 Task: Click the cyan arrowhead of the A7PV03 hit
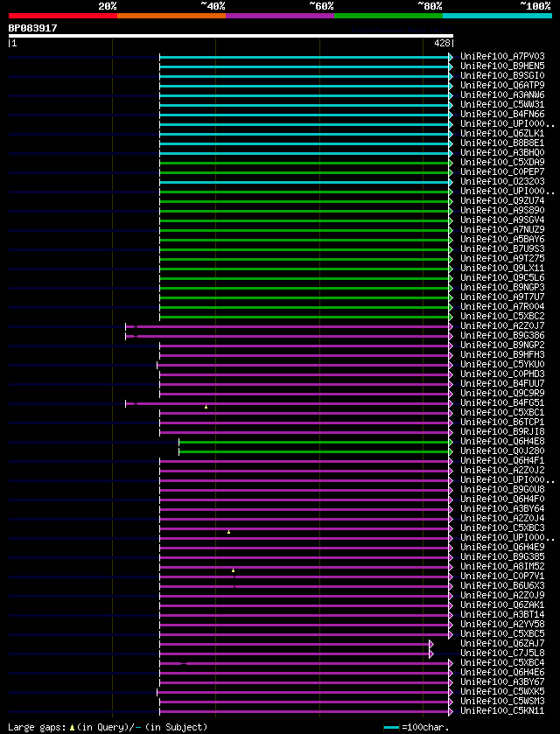coord(451,57)
